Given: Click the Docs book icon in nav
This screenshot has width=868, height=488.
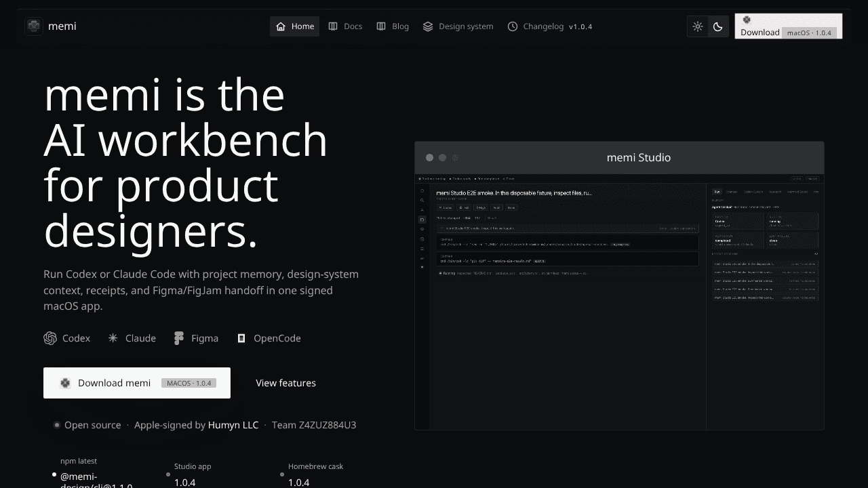Looking at the screenshot, I should click(x=333, y=26).
